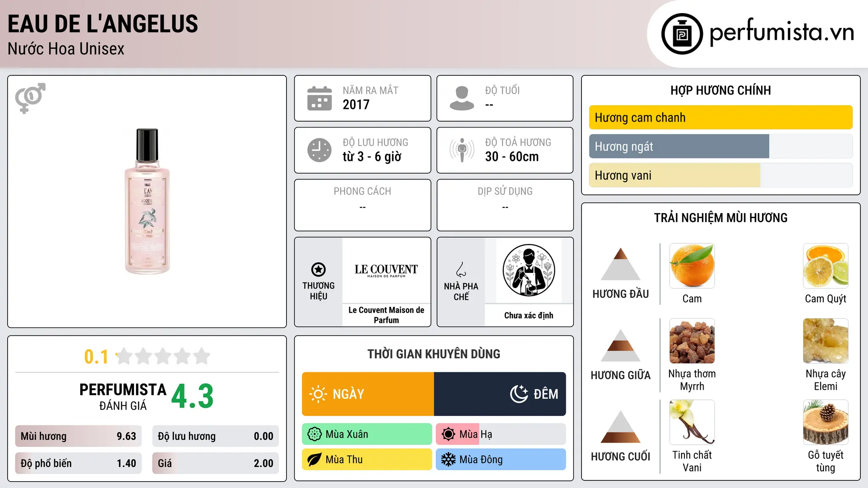The height and width of the screenshot is (488, 868).
Task: Click the unisex gender symbol icon
Action: click(x=30, y=98)
